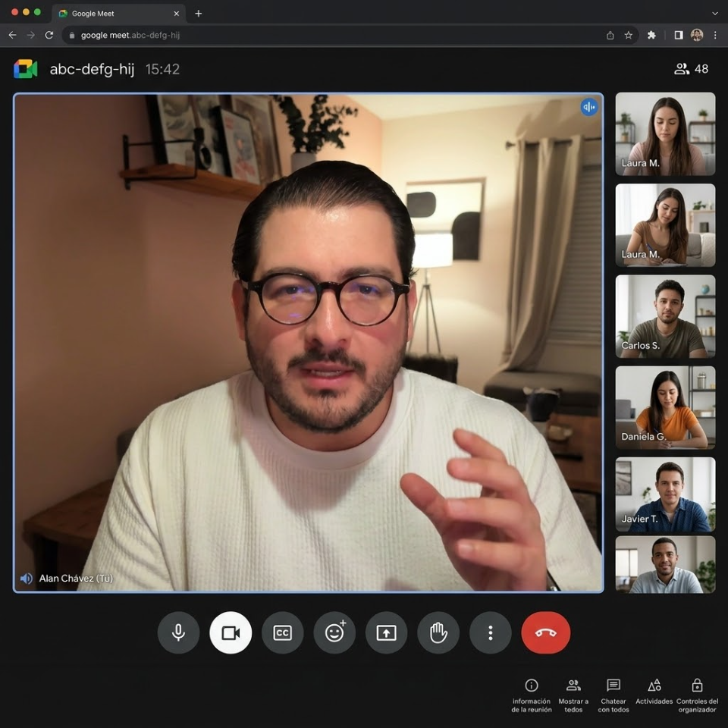Open a new browser tab
Screen dimensions: 728x728
click(x=198, y=14)
